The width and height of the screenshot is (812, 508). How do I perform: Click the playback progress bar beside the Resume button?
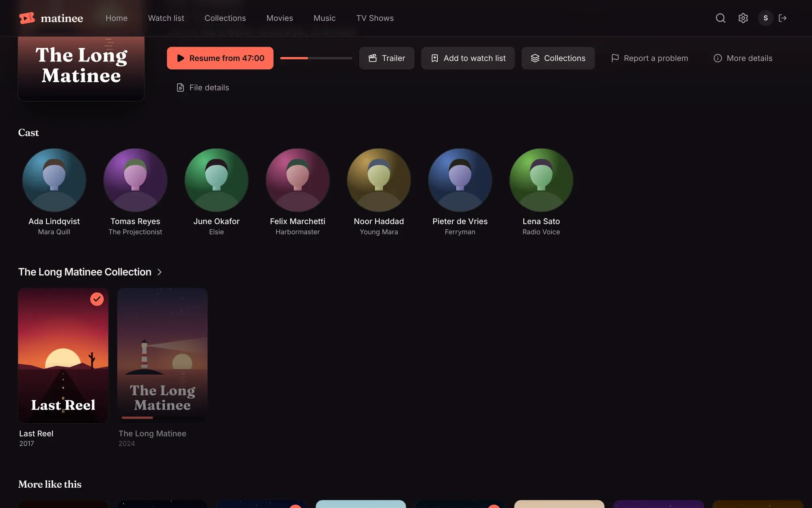(x=316, y=58)
